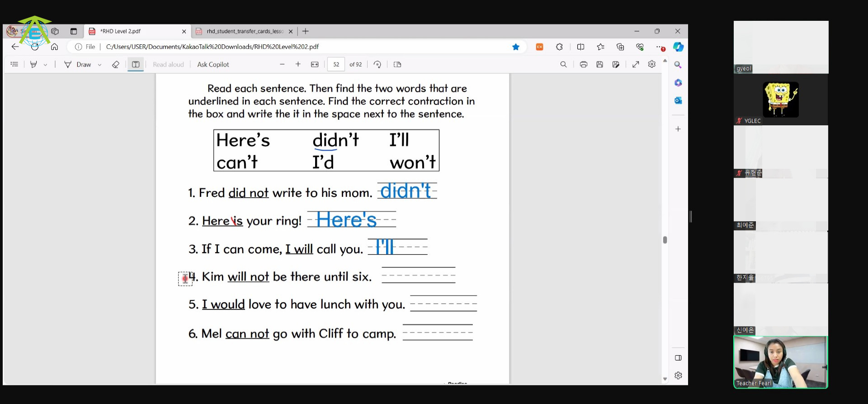
Task: Switch to rhd_student_transfer_cards tab
Action: pos(244,31)
